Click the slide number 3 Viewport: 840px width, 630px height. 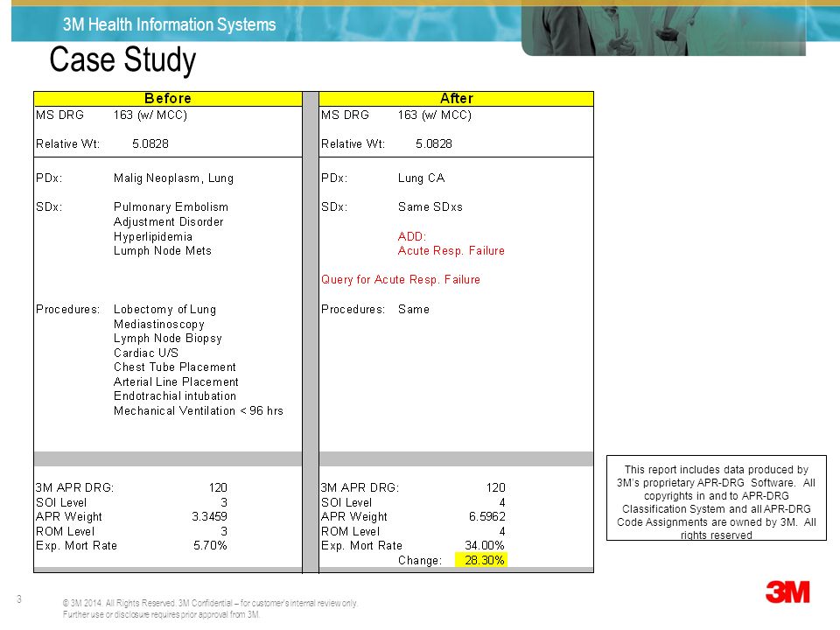coord(19,599)
